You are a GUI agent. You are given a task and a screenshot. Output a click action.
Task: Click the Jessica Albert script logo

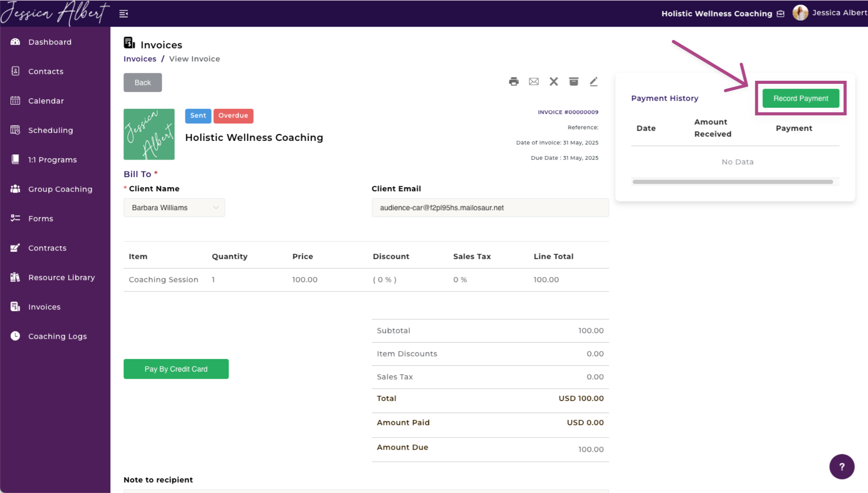point(55,13)
